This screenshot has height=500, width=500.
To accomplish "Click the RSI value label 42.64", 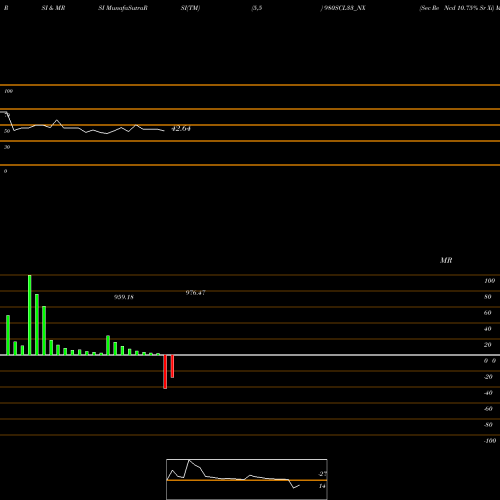I will [x=181, y=129].
